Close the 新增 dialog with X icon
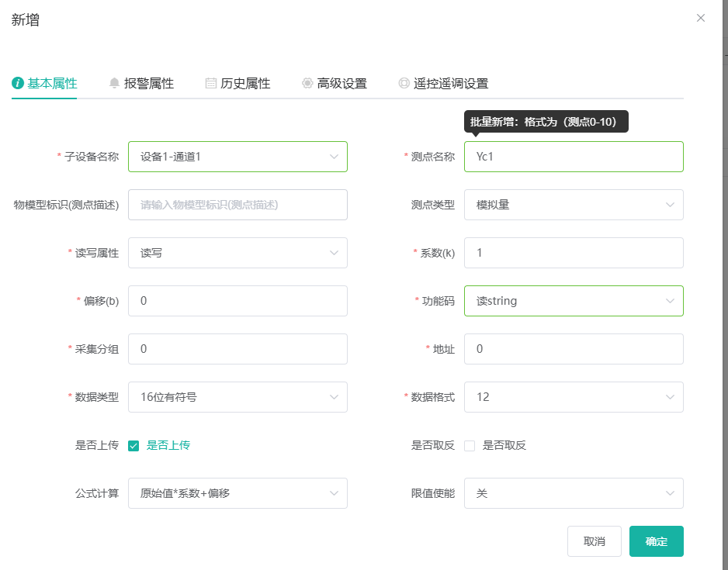 click(x=701, y=18)
